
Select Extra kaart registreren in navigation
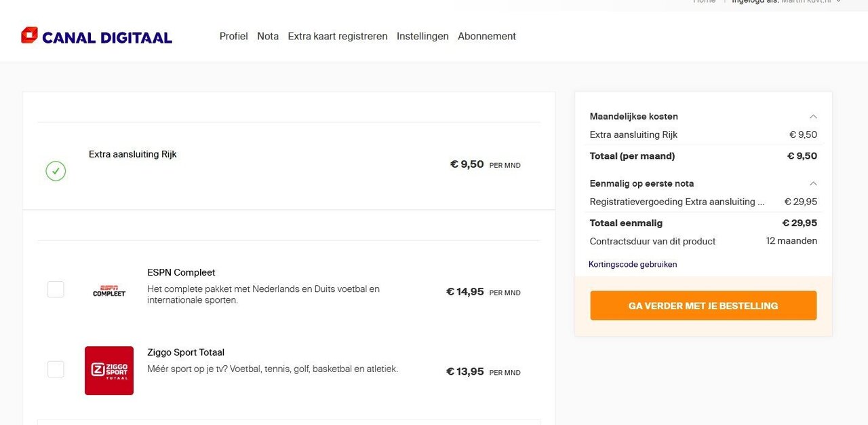click(x=338, y=36)
